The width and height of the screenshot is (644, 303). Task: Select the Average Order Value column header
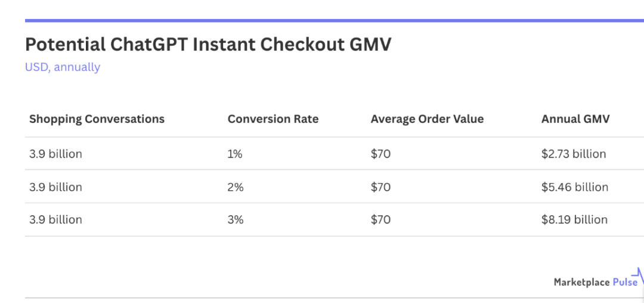427,119
